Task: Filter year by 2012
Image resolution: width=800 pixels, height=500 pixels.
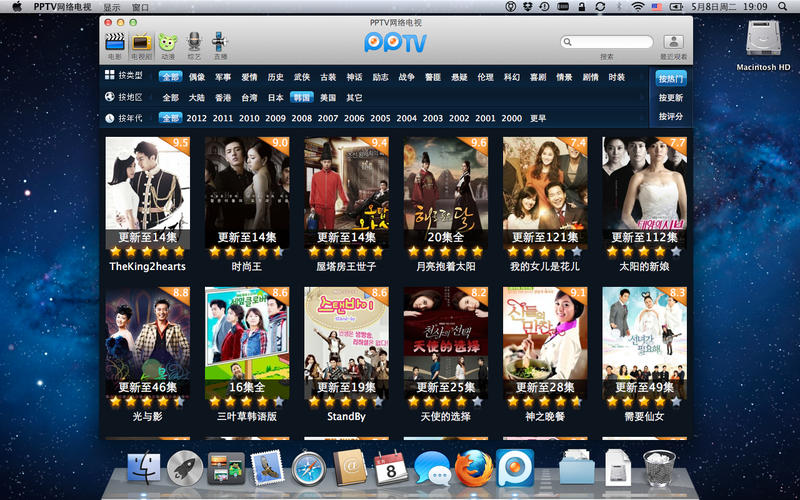Action: [x=196, y=118]
